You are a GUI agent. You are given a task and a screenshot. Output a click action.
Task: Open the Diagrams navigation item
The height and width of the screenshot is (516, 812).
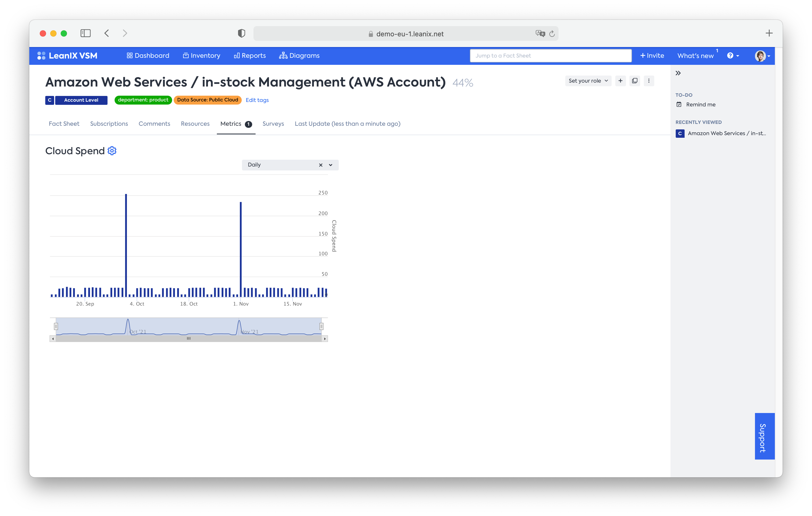click(x=299, y=56)
